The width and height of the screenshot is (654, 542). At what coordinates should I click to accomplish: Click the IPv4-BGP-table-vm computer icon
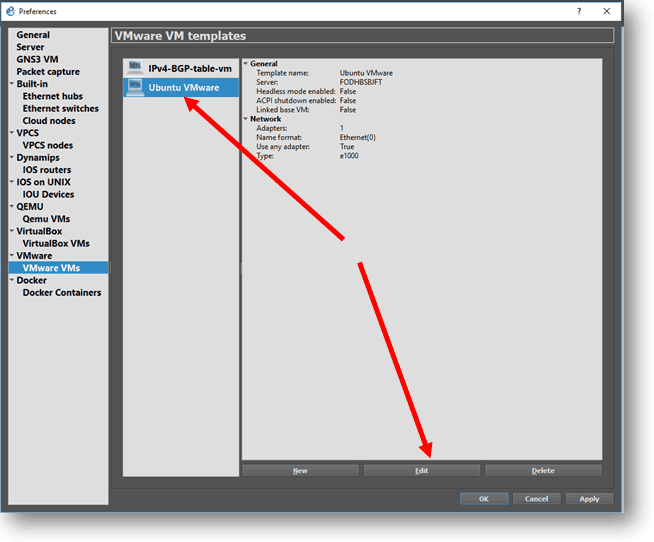pos(134,68)
